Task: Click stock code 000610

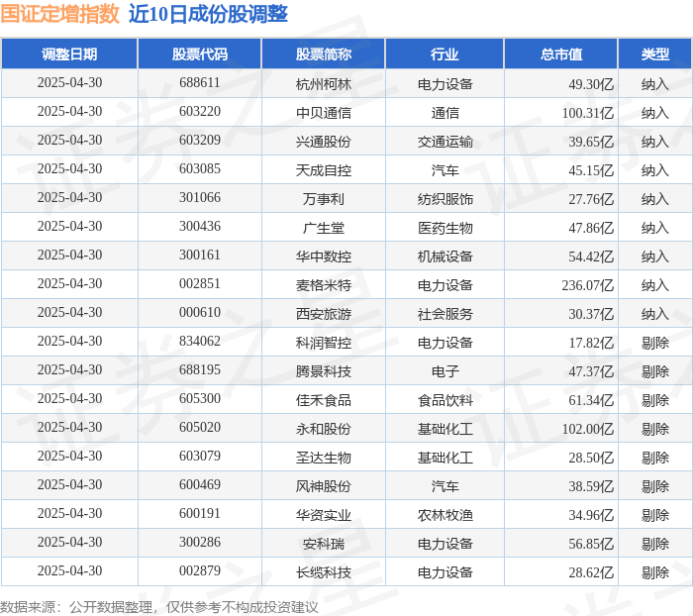Action: pyautogui.click(x=200, y=313)
